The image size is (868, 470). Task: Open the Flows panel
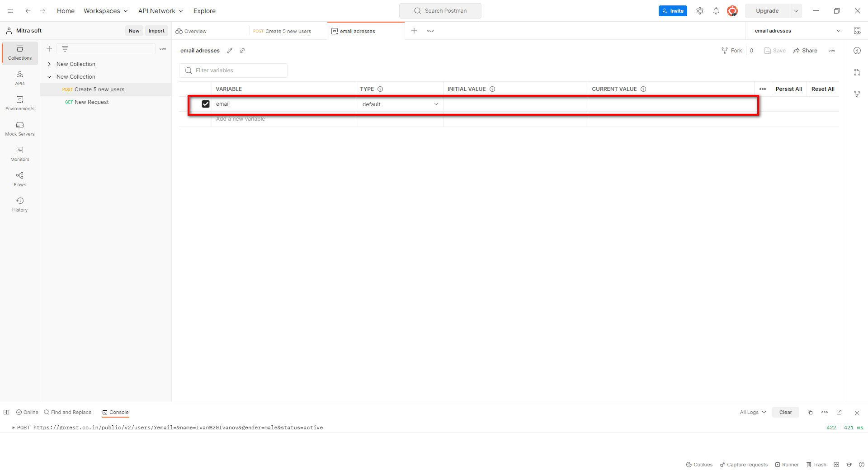point(20,179)
